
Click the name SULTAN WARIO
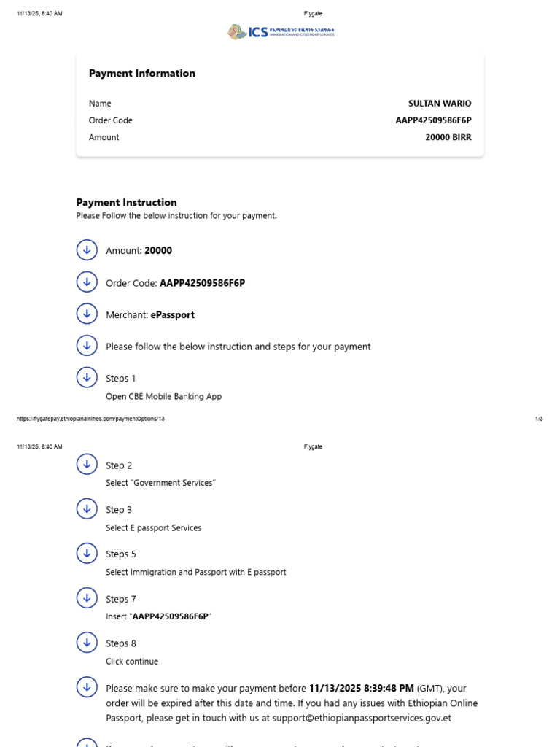click(x=440, y=104)
